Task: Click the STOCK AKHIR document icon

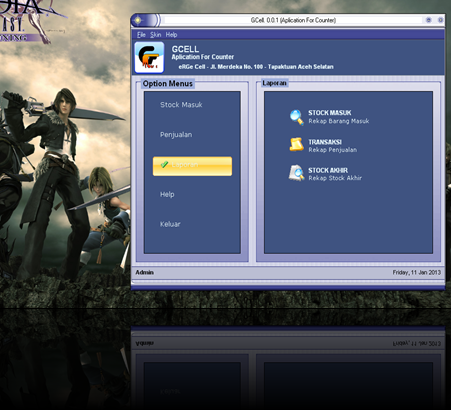Action: click(x=296, y=173)
